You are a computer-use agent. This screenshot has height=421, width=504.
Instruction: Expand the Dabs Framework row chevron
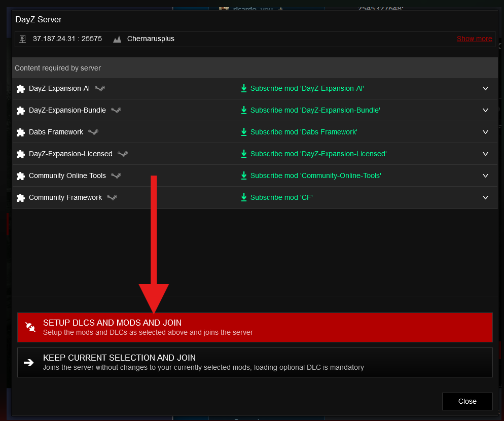pyautogui.click(x=485, y=132)
